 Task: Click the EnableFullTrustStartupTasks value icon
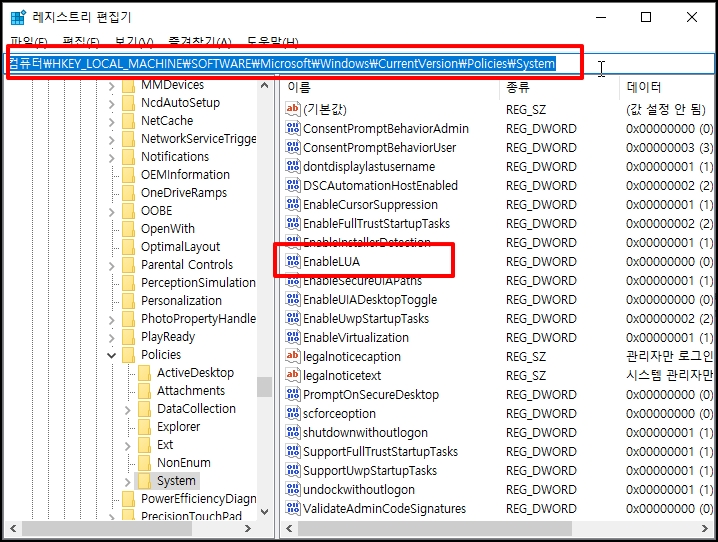coord(293,223)
